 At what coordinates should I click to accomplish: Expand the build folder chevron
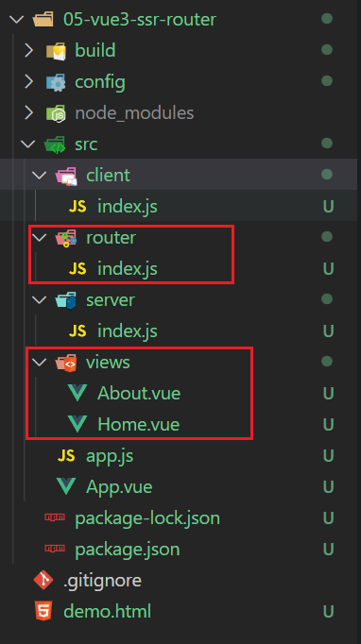point(28,50)
